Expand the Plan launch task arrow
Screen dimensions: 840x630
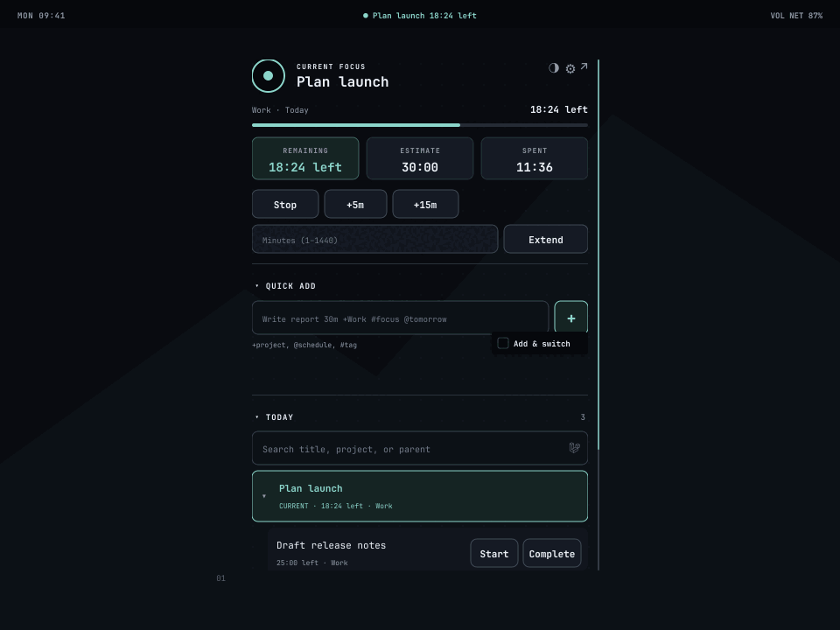click(264, 496)
